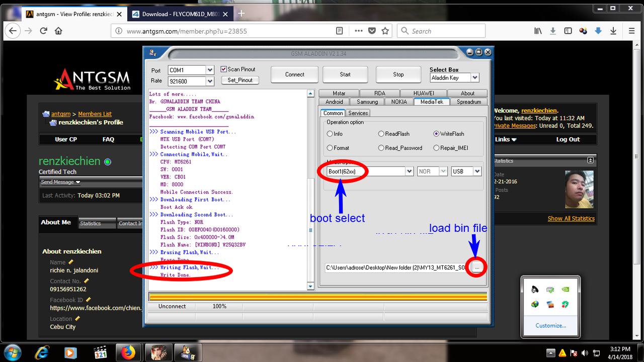Switch to the HUAWEI tab
Viewport: 644px width, 362px height.
(x=423, y=93)
